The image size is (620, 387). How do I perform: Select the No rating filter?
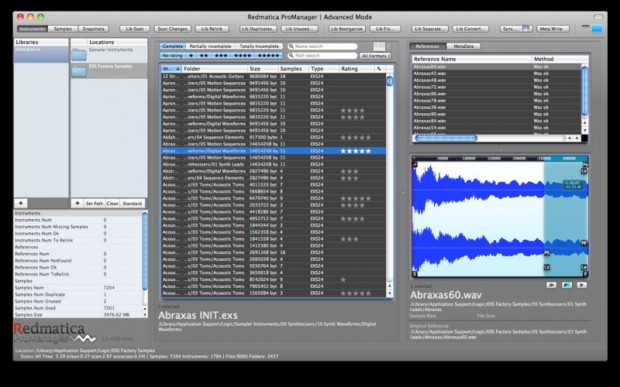[172, 56]
